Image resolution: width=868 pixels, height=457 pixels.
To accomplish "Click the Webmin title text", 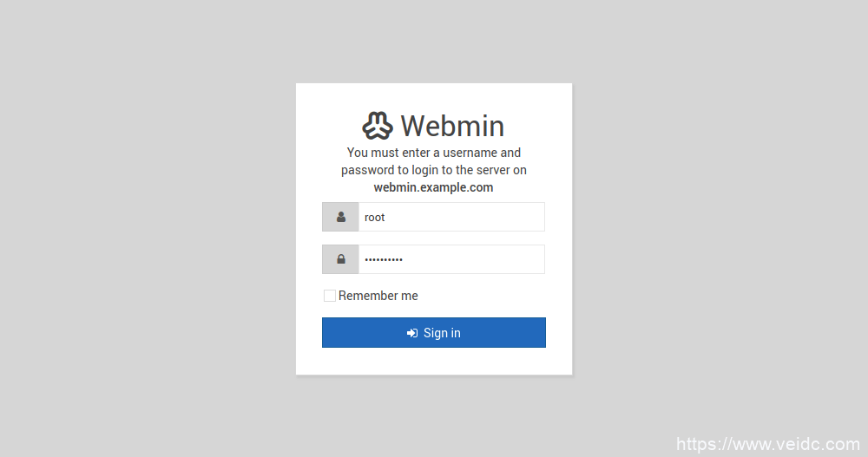I will pos(452,126).
